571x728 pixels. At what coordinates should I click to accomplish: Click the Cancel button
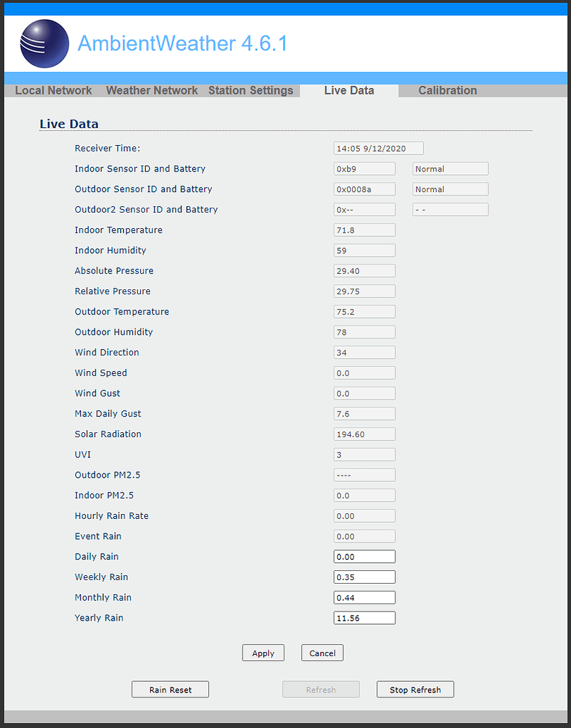(322, 653)
